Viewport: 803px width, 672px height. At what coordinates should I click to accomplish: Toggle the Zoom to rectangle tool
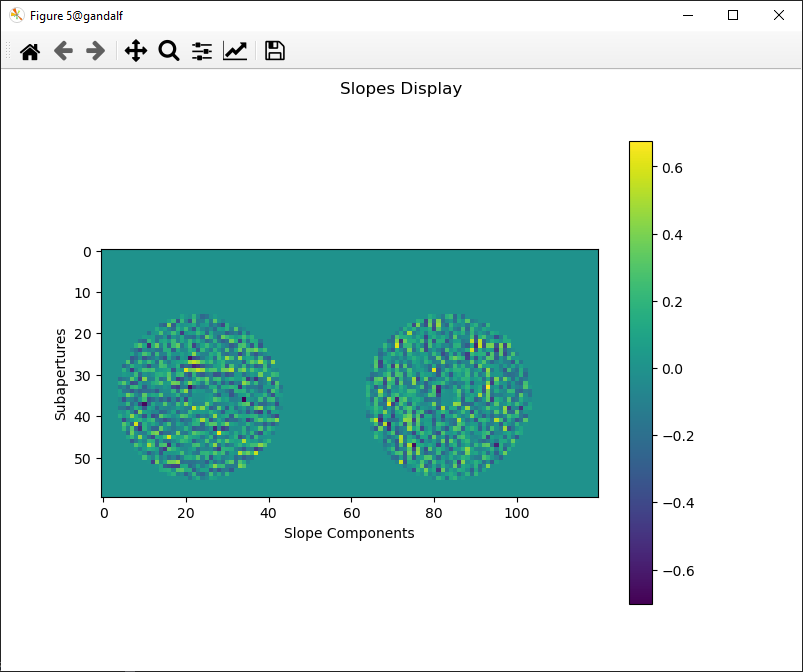click(x=169, y=51)
